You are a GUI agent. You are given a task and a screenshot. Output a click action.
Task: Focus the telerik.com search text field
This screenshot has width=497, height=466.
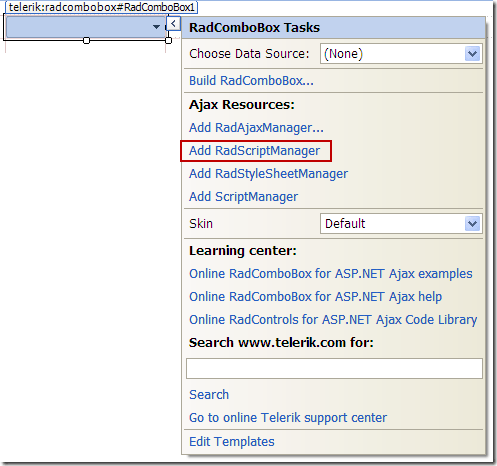click(x=334, y=369)
